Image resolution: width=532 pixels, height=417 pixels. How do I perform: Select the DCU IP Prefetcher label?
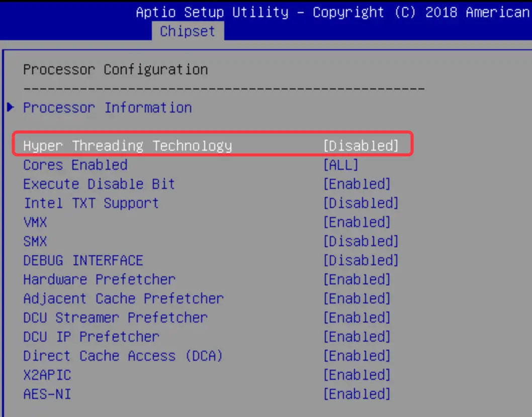click(92, 337)
